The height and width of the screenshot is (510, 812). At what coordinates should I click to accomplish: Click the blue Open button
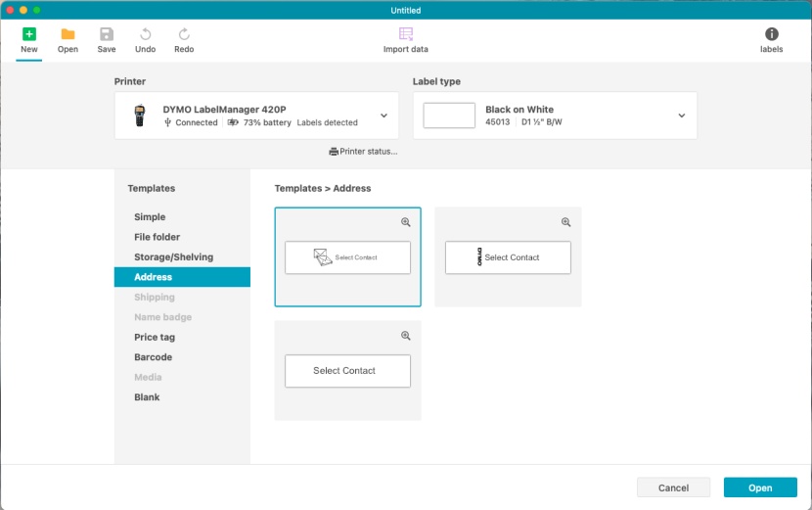[x=760, y=487]
